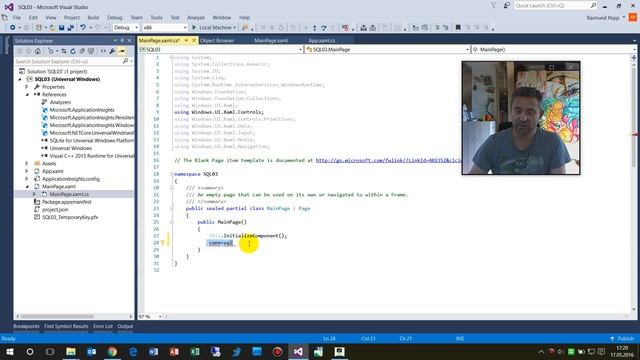Expand the Properties node
Image resolution: width=640 pixels, height=360 pixels.
(x=27, y=87)
